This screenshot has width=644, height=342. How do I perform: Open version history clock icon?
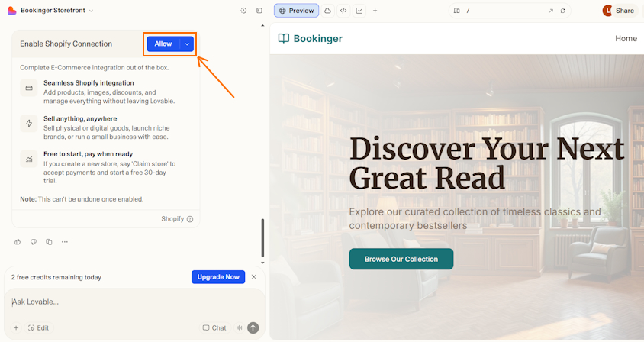pyautogui.click(x=243, y=11)
